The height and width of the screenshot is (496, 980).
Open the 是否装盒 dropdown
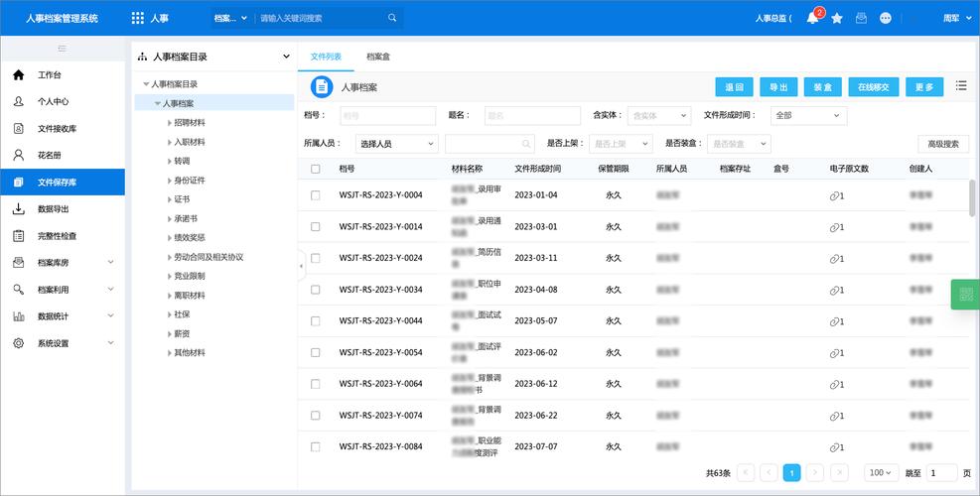[740, 144]
